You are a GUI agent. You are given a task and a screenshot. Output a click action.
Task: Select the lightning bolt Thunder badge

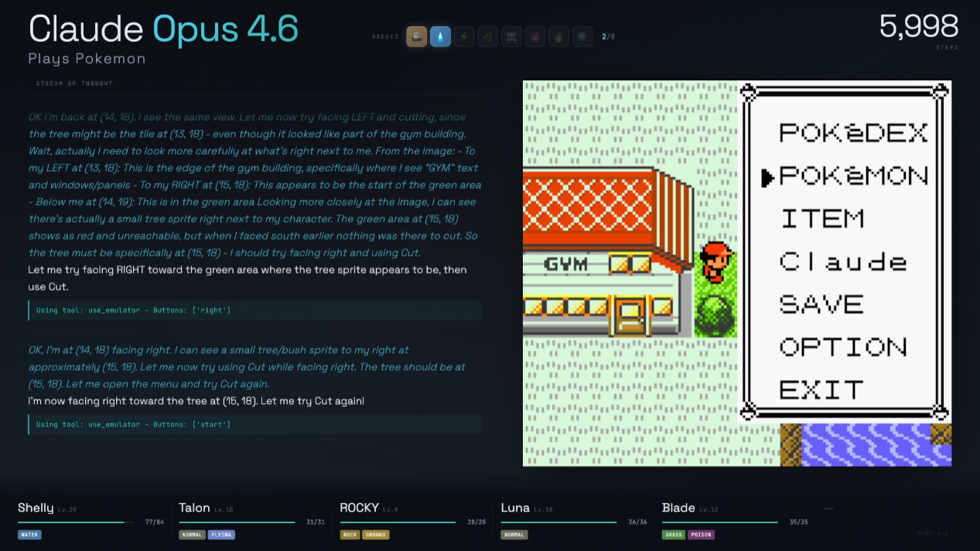point(464,36)
